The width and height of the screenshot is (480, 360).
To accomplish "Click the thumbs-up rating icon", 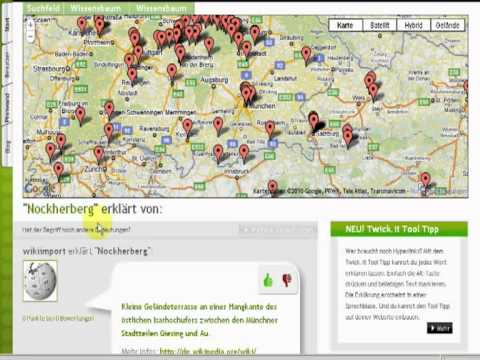I will pos(268,280).
